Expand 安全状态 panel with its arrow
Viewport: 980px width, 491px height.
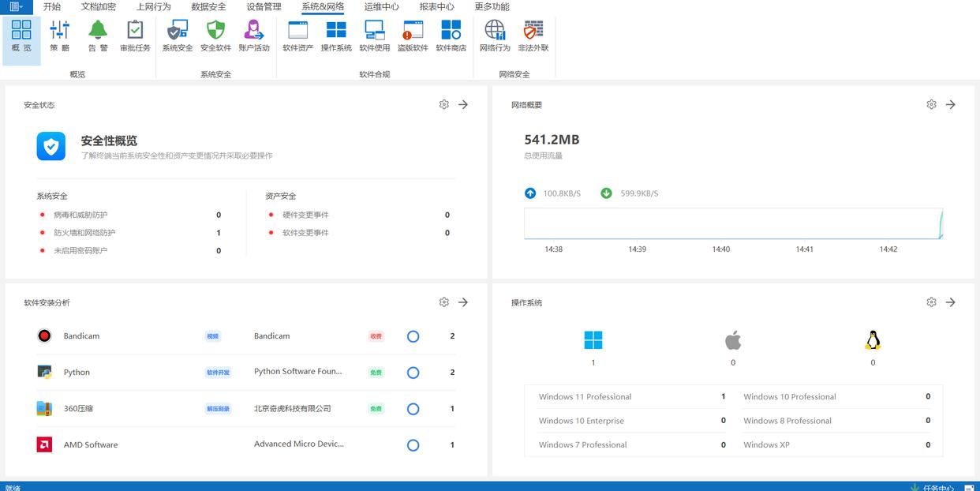pyautogui.click(x=463, y=104)
